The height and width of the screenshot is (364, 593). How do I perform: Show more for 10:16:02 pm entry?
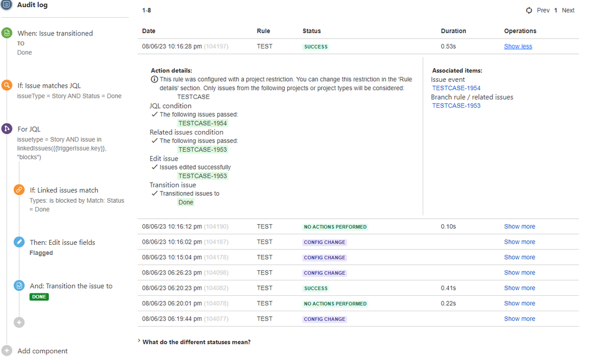(x=519, y=242)
